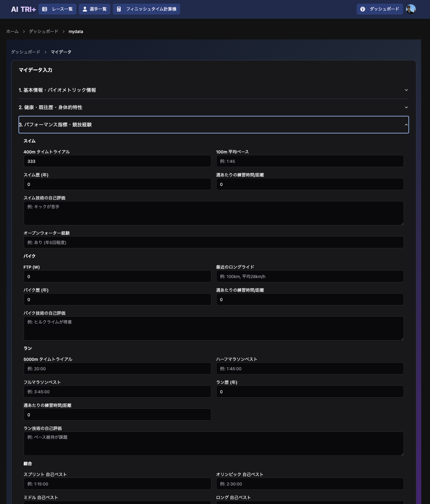Screen dimensions: 430x504
Task: Click the FTP (W) input
Action: point(117,277)
